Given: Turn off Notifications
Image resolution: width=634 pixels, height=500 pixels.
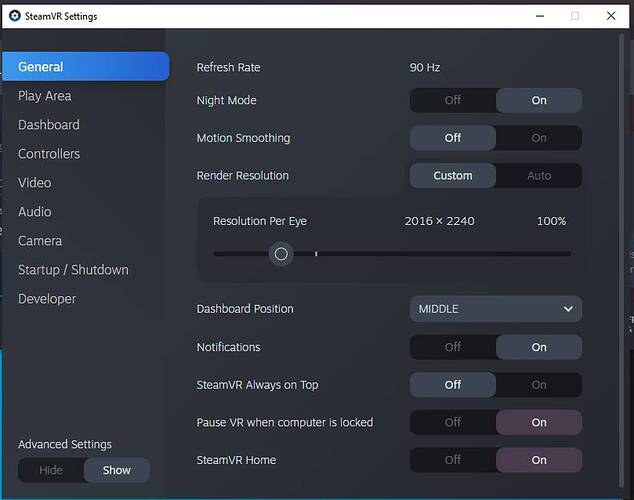Looking at the screenshot, I should (x=453, y=347).
